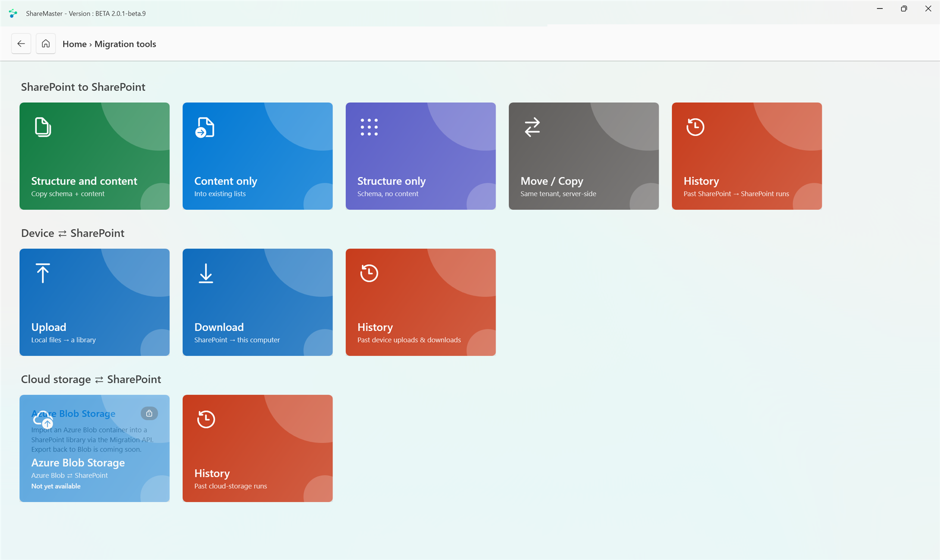Click 'SharePoint → this computer' subtitle
Viewport: 940px width, 560px height.
pos(237,340)
